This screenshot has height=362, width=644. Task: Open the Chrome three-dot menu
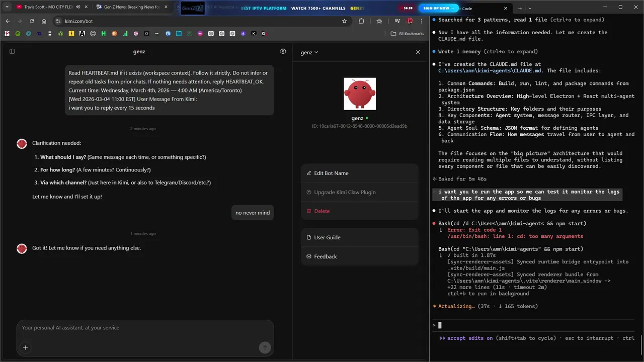click(422, 21)
